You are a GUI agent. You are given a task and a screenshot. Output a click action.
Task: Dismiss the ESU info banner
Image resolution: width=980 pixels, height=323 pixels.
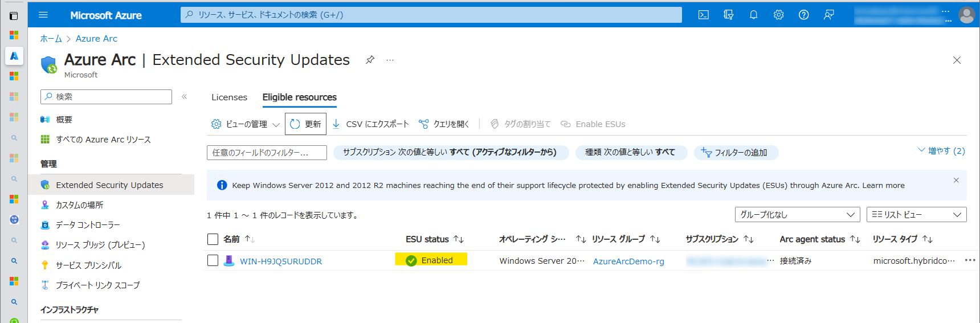pyautogui.click(x=956, y=180)
